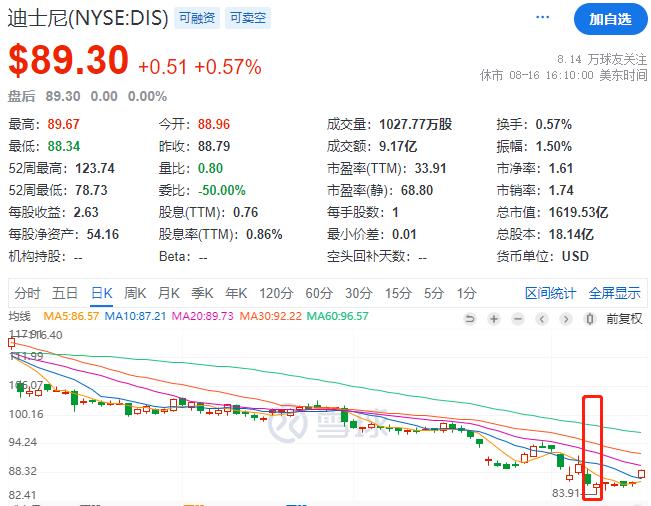Screen dimensions: 651x506
Task: Click the $89.30 current price
Action: pos(69,61)
